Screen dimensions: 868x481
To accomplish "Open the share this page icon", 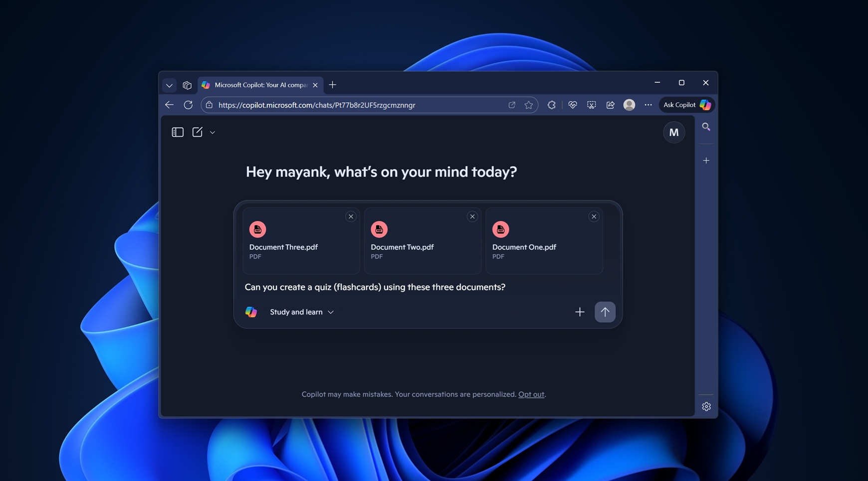I will pyautogui.click(x=610, y=105).
